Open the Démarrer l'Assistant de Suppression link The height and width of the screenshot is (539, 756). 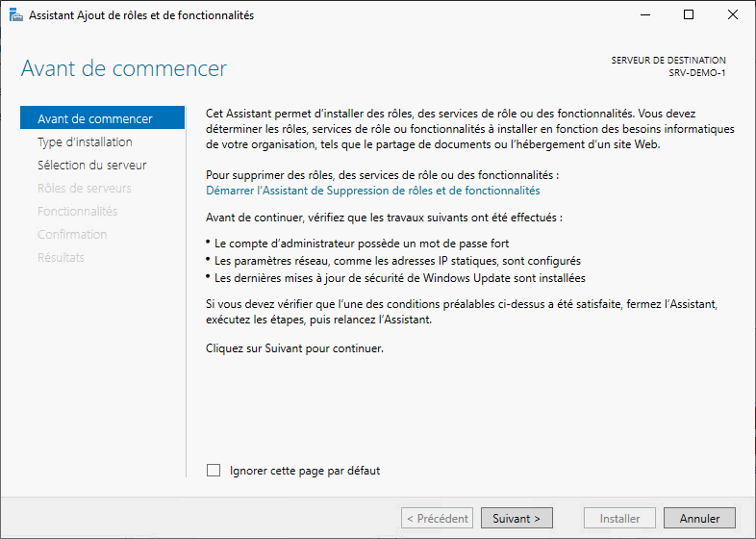[373, 191]
